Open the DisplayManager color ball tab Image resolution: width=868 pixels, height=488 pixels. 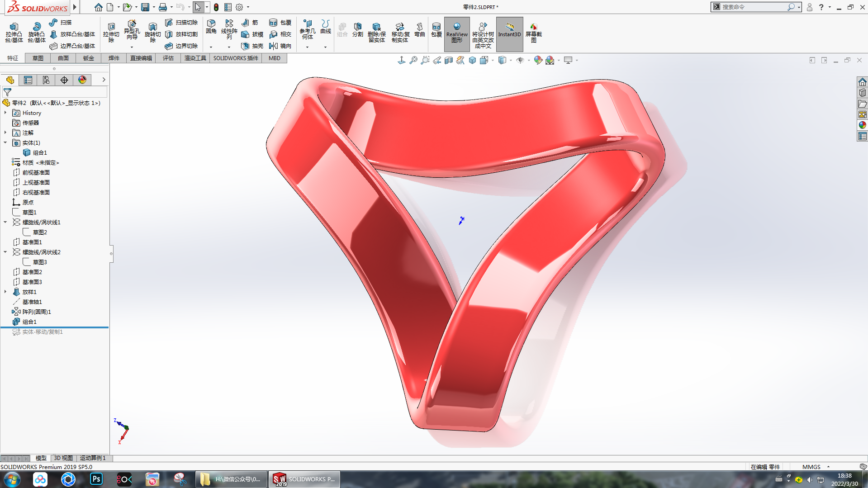pos(82,80)
